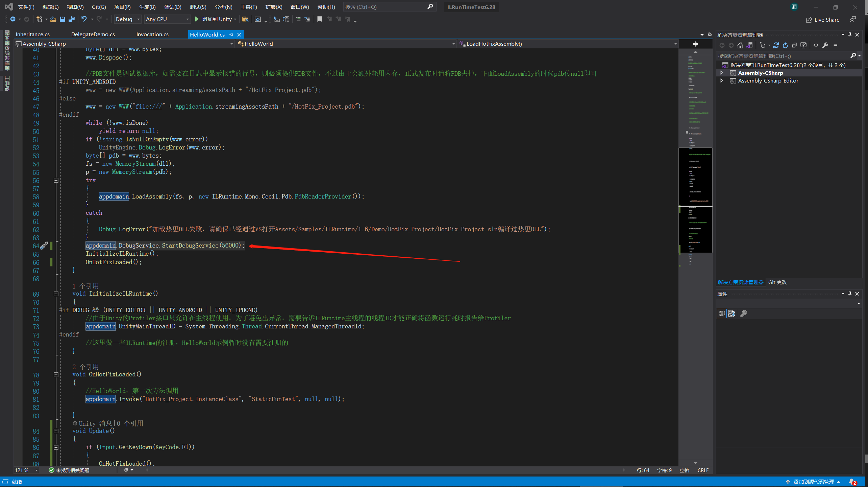
Task: Open the Git(G) menu
Action: [x=98, y=7]
